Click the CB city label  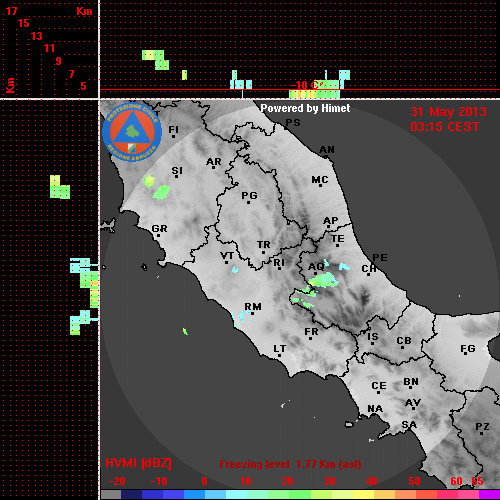pos(404,341)
